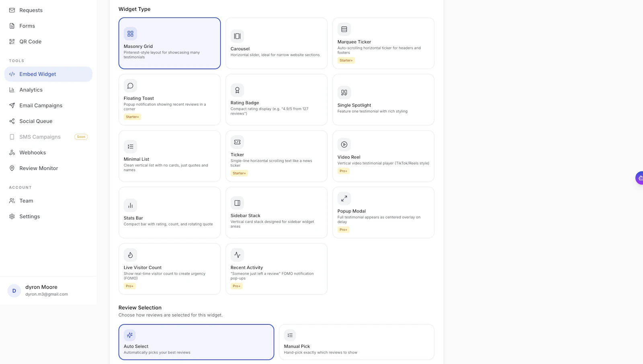Choose the Minimal List widget card

(x=170, y=156)
